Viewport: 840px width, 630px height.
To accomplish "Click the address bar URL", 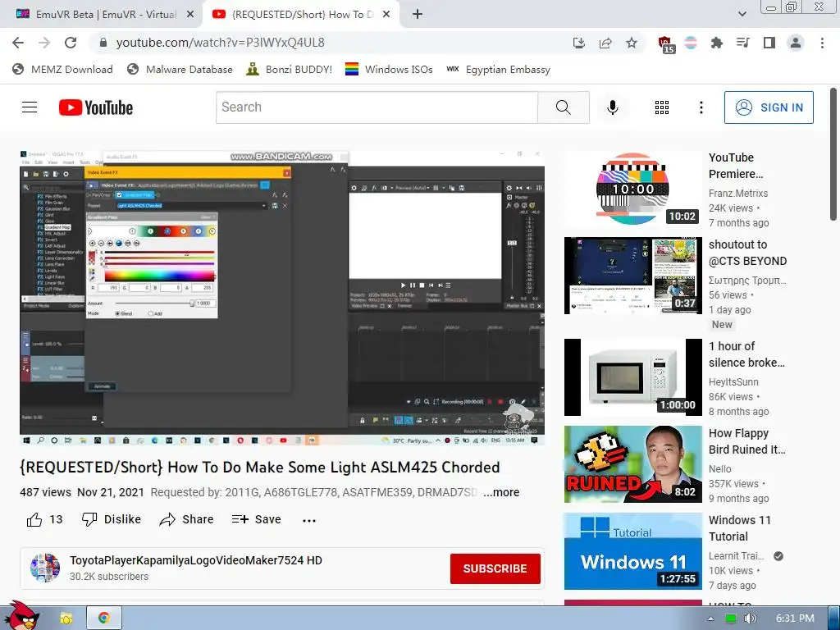I will point(220,43).
